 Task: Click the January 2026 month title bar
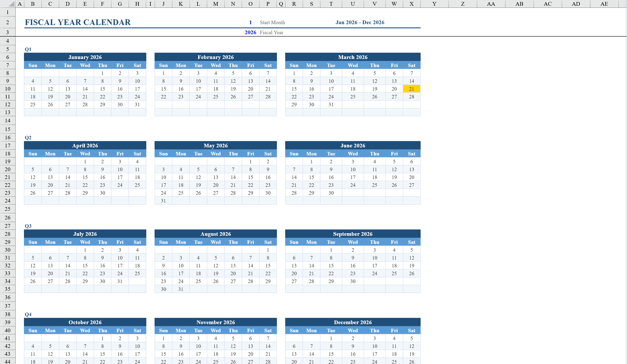pos(85,57)
